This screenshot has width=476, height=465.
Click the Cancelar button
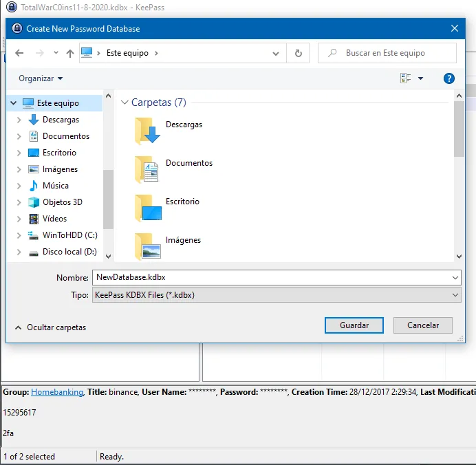423,325
